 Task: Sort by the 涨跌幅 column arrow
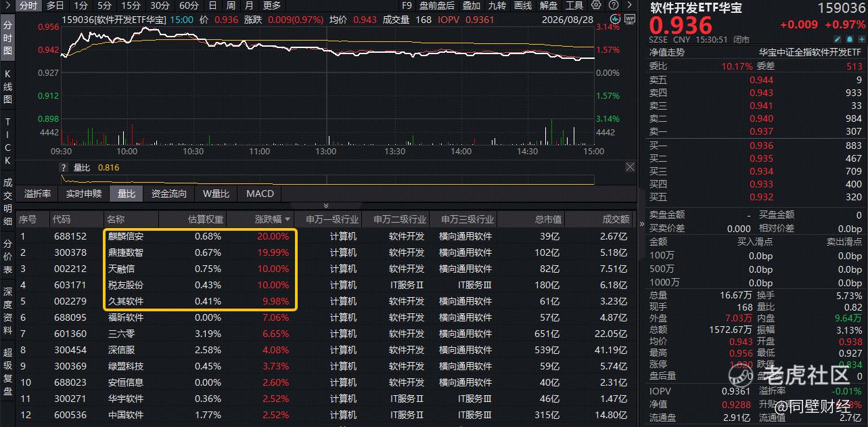tap(288, 220)
